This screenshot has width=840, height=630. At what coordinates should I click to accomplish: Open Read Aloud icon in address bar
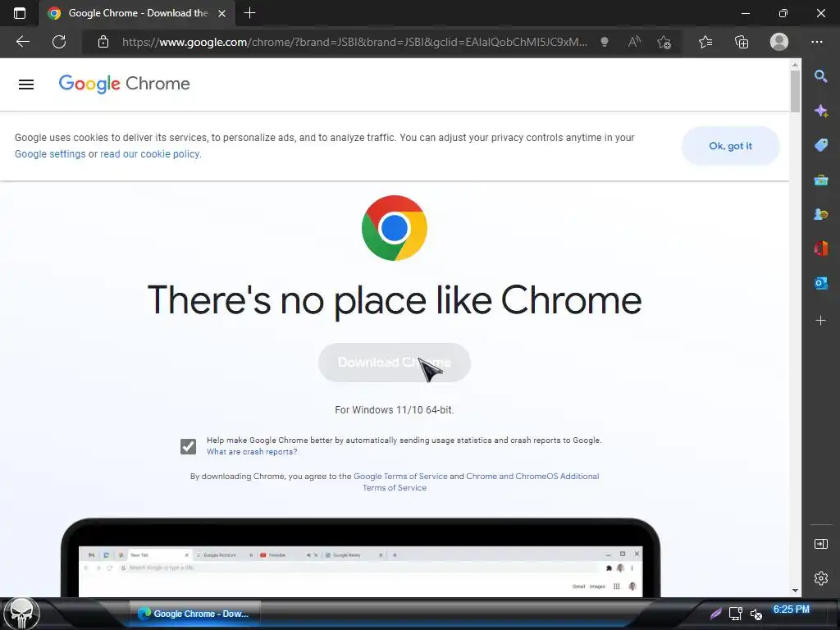(x=634, y=42)
